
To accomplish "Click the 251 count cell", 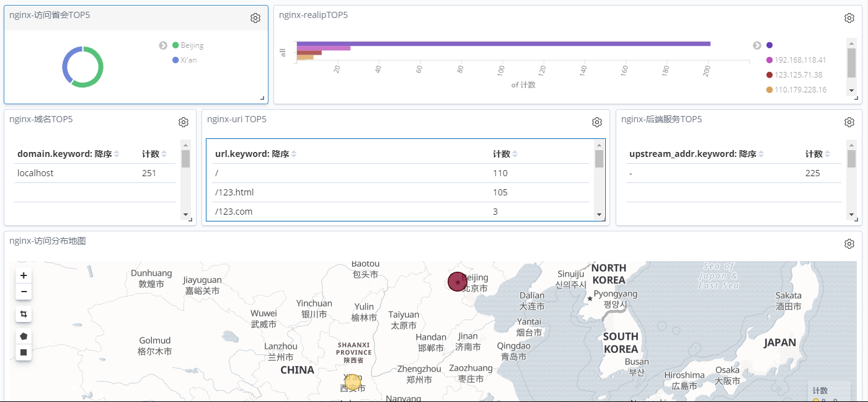I will coord(149,173).
